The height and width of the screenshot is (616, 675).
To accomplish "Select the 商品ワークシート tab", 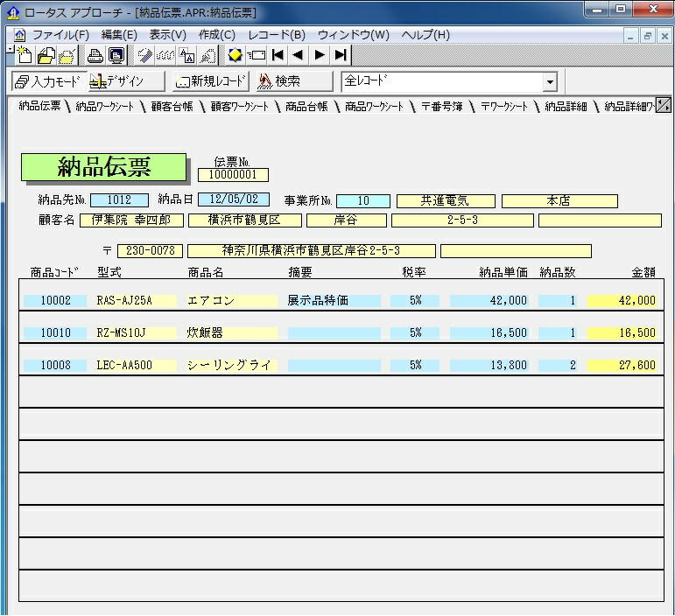I will coord(374,106).
